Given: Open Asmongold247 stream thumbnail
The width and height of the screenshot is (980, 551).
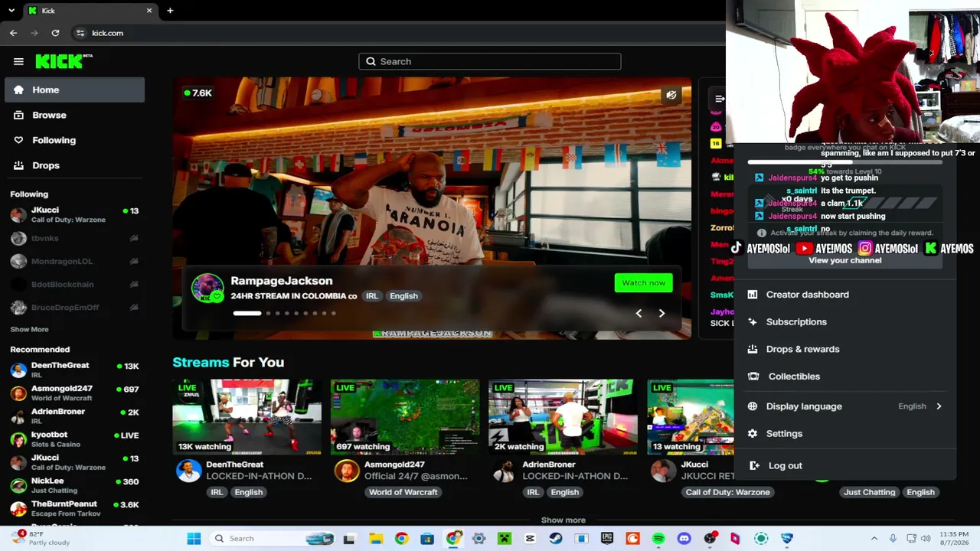Looking at the screenshot, I should click(x=405, y=417).
